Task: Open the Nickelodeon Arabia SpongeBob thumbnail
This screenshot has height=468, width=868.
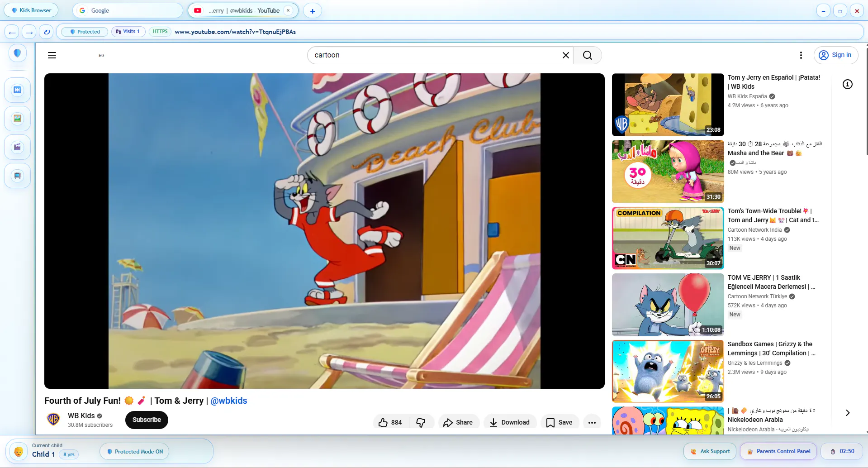Action: [668, 420]
